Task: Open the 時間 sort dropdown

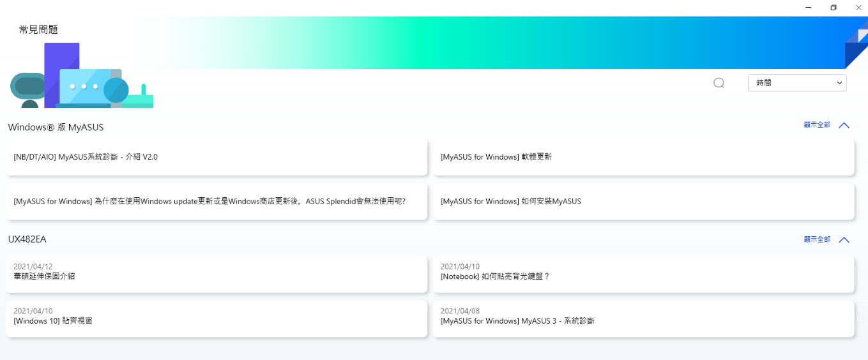Action: point(797,83)
